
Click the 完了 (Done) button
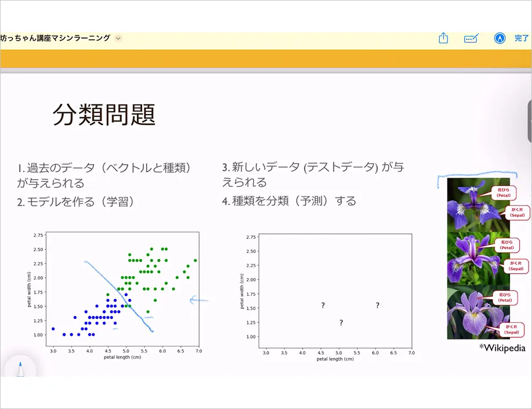pyautogui.click(x=521, y=38)
